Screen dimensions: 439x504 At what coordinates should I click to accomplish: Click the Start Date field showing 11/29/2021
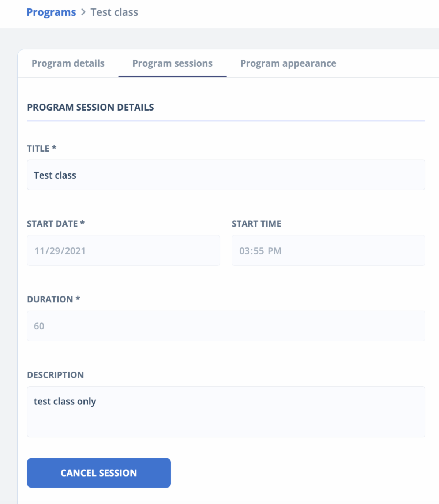[123, 251]
